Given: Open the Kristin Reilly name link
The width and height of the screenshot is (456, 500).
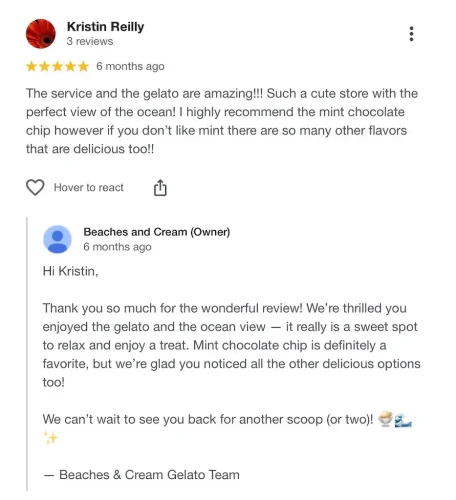Looking at the screenshot, I should tap(105, 26).
